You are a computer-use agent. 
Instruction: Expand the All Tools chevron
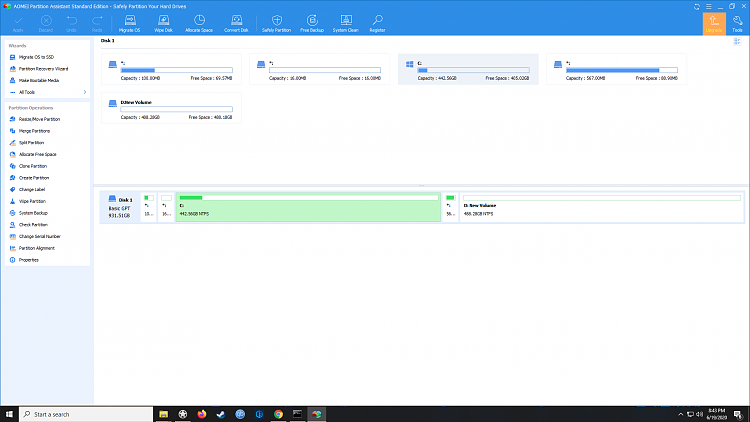pos(85,92)
